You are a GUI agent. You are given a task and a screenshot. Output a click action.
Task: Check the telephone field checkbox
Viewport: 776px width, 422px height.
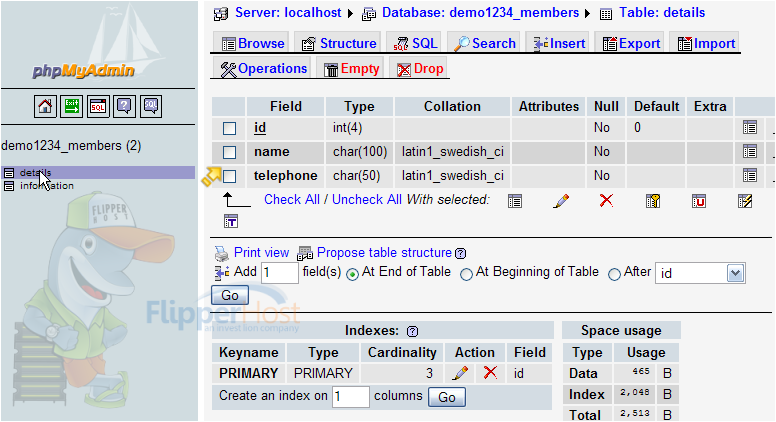229,176
